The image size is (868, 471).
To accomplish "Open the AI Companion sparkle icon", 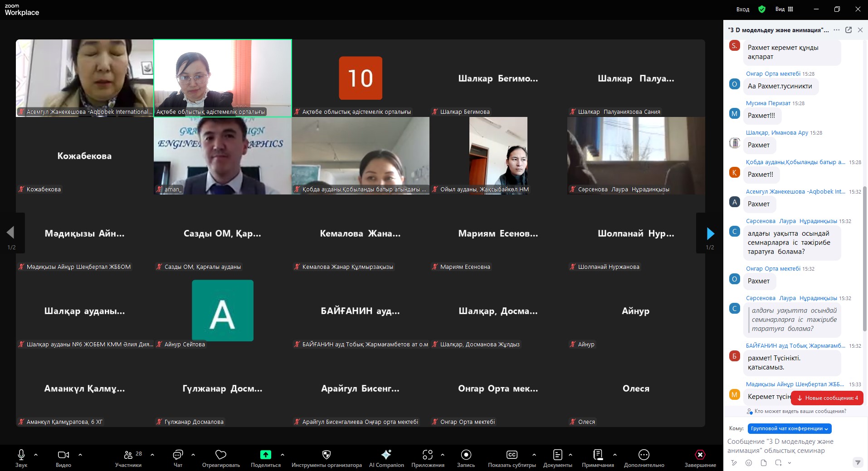I will coord(386,455).
